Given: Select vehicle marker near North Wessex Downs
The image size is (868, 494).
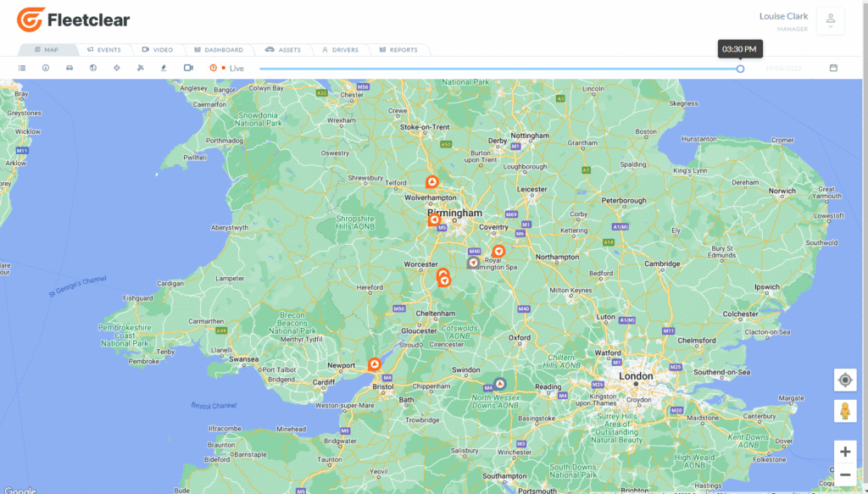Looking at the screenshot, I should 500,383.
